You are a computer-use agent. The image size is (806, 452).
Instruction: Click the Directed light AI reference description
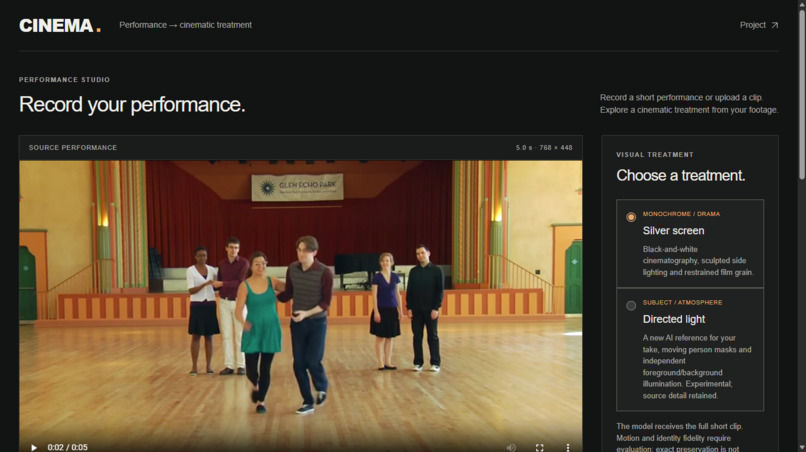click(697, 367)
